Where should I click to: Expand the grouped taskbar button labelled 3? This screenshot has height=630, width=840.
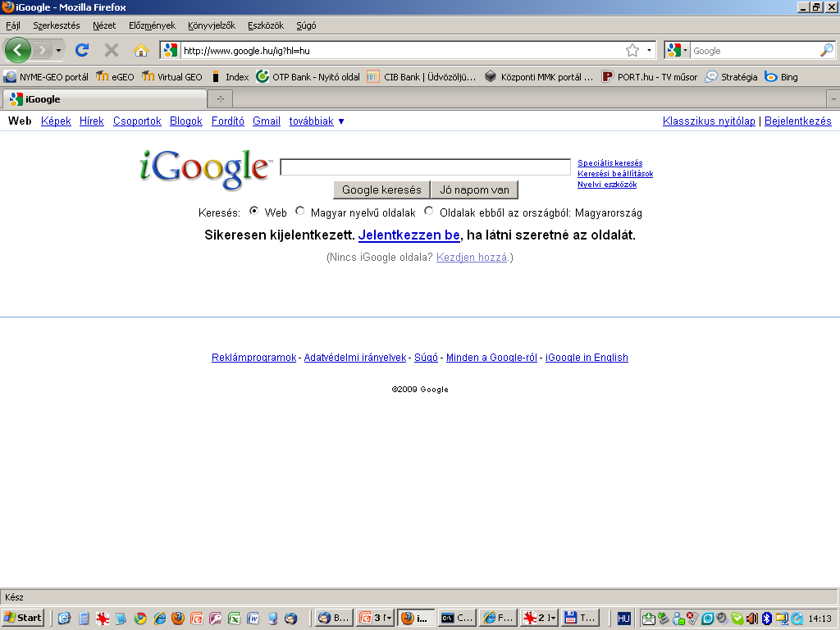(x=376, y=619)
